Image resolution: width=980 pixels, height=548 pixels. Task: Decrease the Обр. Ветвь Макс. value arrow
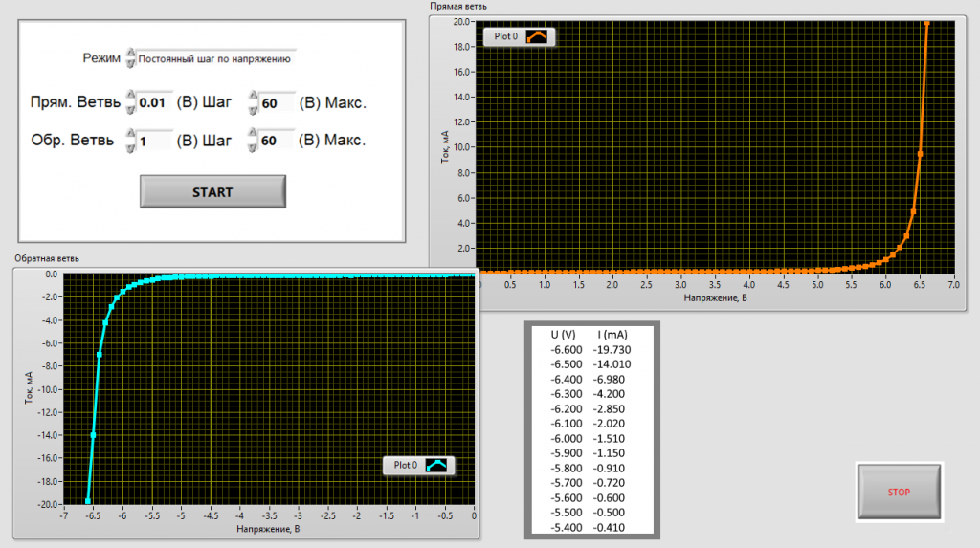pos(253,146)
